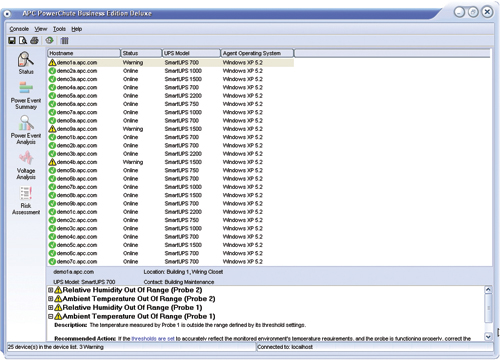Image resolution: width=500 pixels, height=360 pixels.
Task: Open the Console menu
Action: click(19, 29)
